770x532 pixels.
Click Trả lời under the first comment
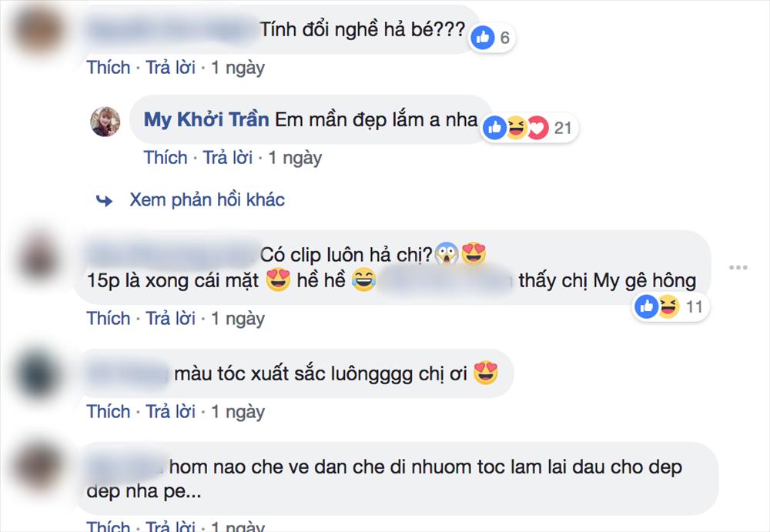171,67
